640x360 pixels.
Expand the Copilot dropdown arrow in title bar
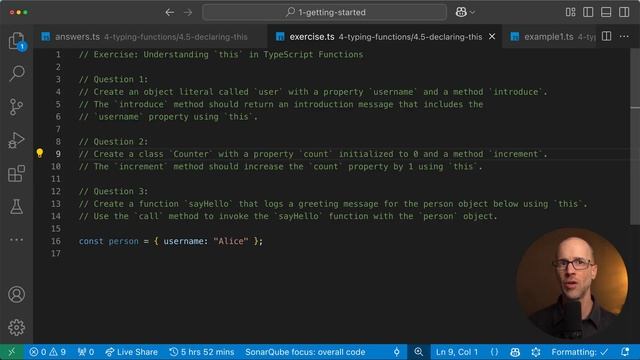pos(472,13)
